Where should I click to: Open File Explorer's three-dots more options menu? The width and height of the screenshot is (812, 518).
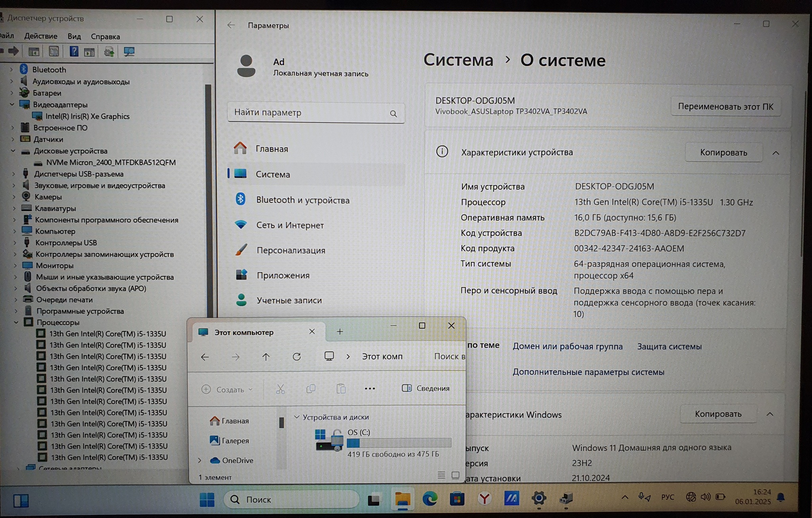370,389
